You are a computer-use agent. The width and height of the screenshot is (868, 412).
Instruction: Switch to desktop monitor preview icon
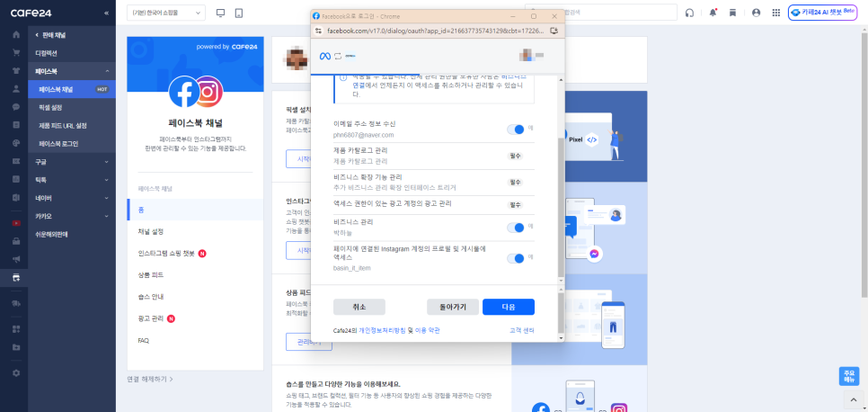point(221,13)
